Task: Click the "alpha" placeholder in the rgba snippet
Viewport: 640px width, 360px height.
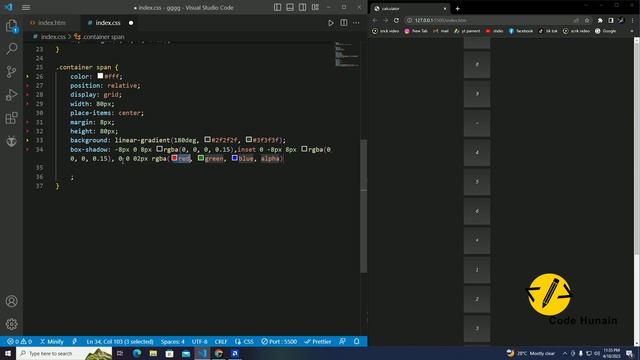Action: pos(270,158)
